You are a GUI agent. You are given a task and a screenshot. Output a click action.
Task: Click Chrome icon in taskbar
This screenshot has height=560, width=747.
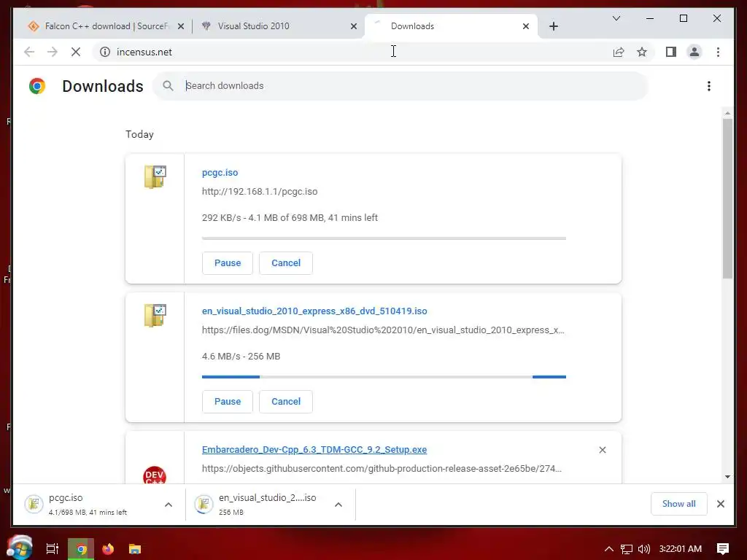click(81, 549)
